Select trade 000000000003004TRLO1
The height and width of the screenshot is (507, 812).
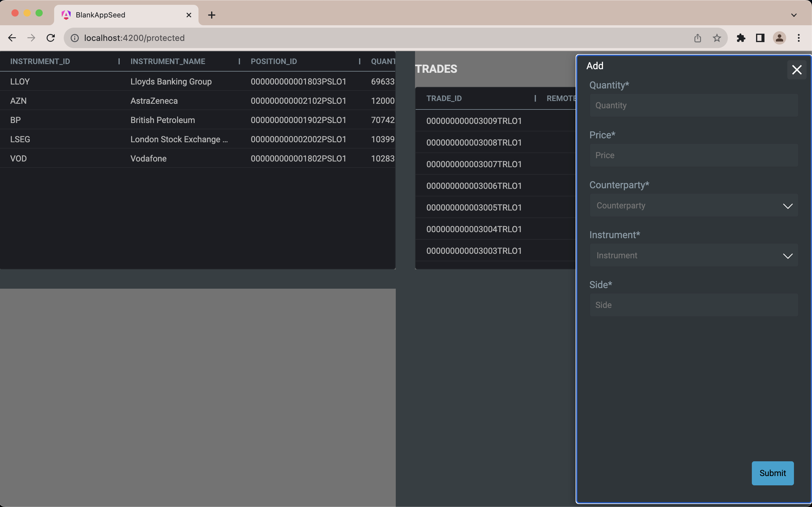(474, 229)
